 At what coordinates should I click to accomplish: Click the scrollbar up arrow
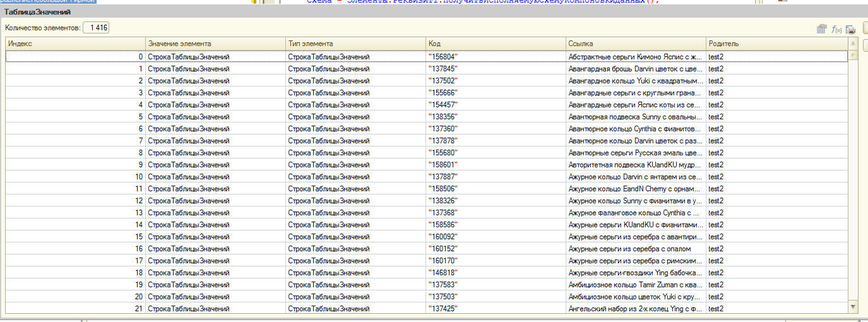853,44
